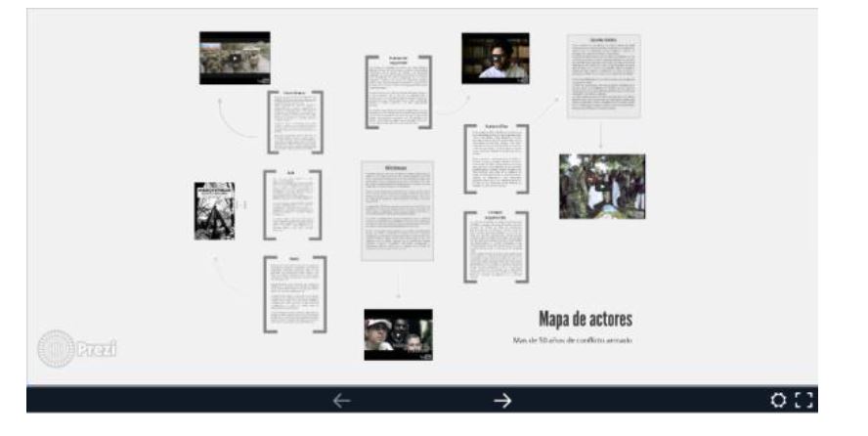Select bracketed text frame below the soldiers video
This screenshot has width=868, height=436.
(295, 122)
